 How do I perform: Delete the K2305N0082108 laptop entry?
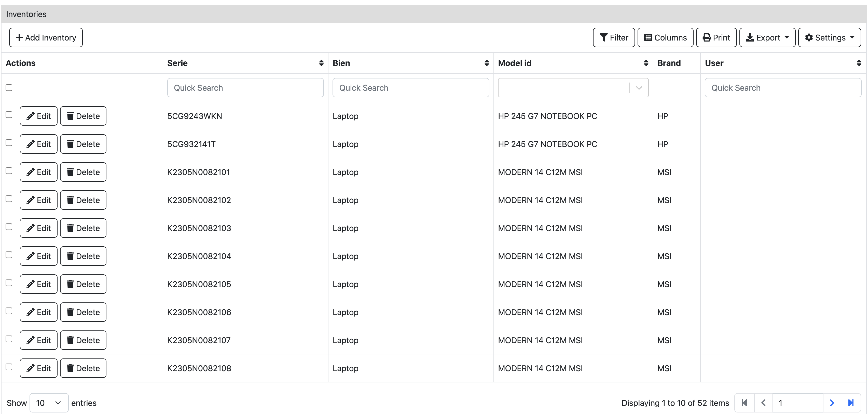point(83,368)
